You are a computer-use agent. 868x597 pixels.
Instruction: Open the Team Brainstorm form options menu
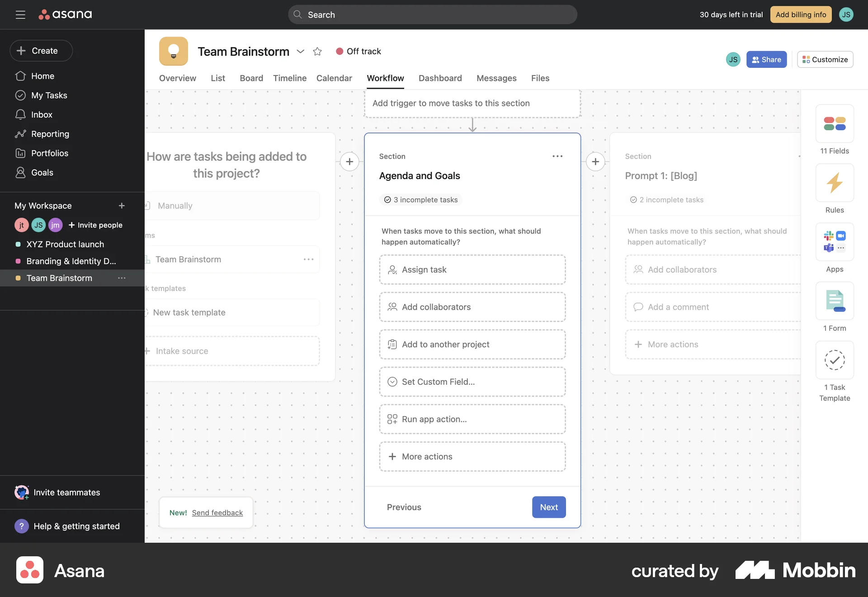tap(309, 259)
